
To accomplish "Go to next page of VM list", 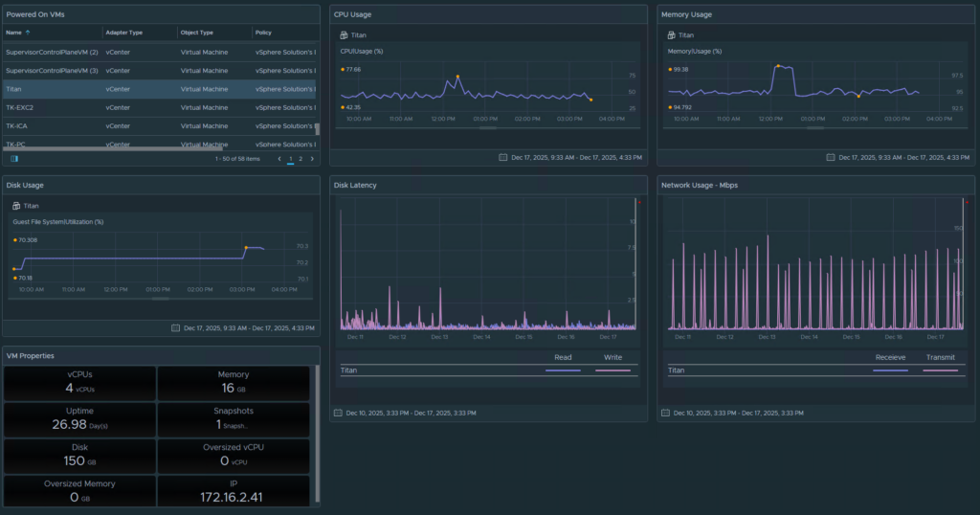I will click(311, 158).
